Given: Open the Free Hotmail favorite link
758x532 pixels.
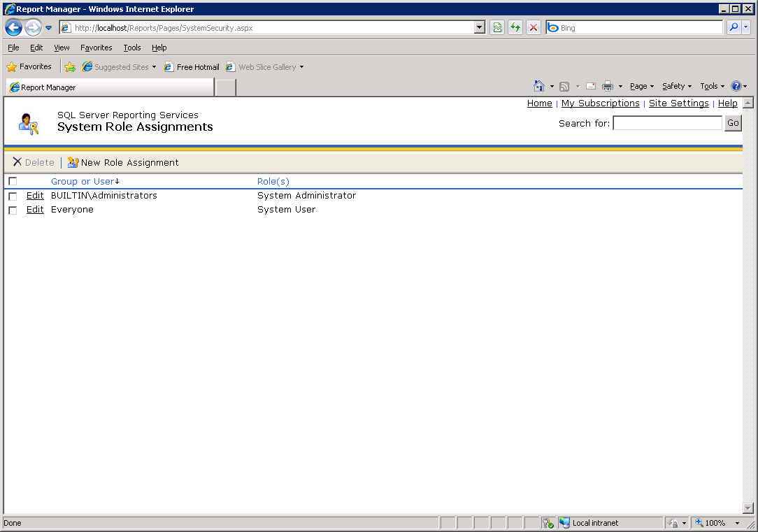Looking at the screenshot, I should [x=192, y=66].
